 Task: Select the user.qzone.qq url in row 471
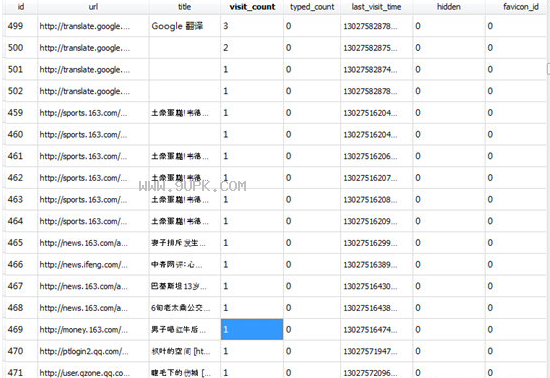[93, 371]
